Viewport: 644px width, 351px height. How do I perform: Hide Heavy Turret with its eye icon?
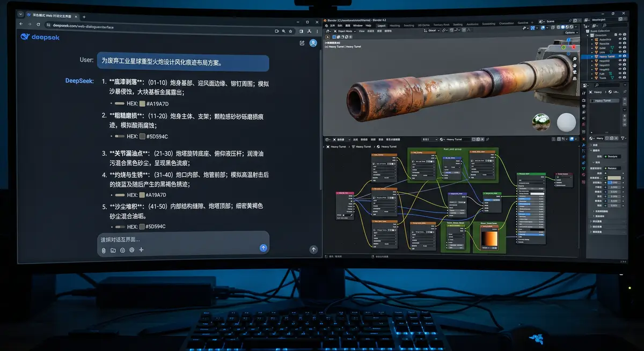620,56
